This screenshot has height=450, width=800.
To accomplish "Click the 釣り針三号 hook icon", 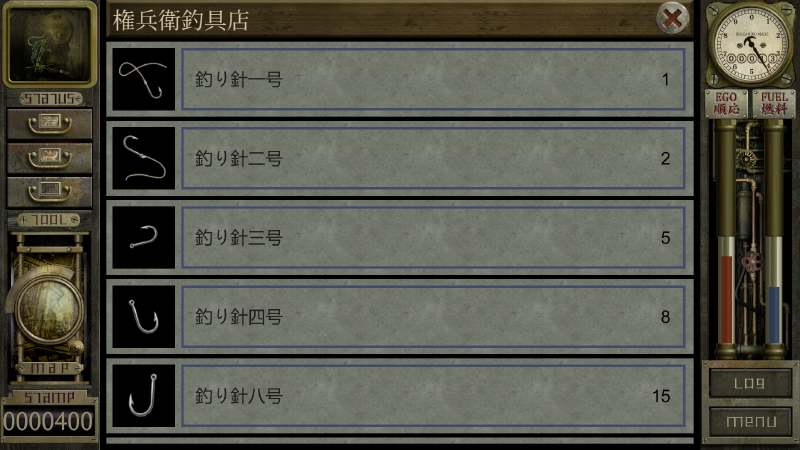I will coord(143,237).
